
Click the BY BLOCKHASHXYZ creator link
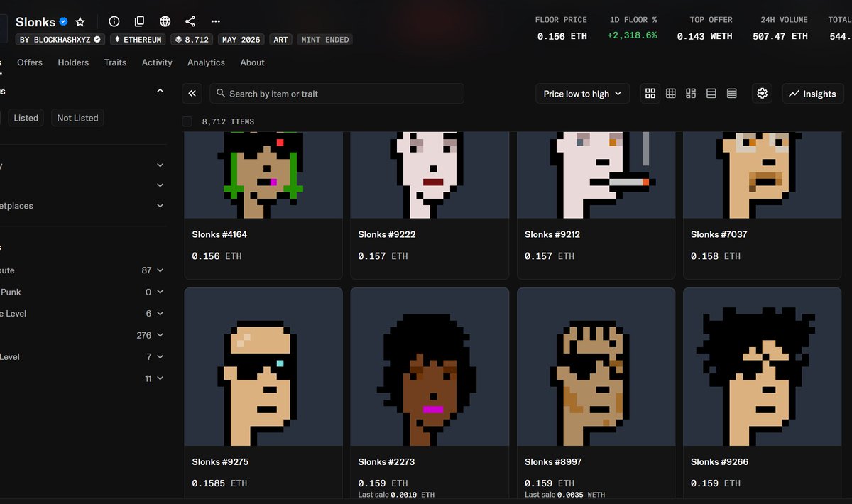pos(61,40)
